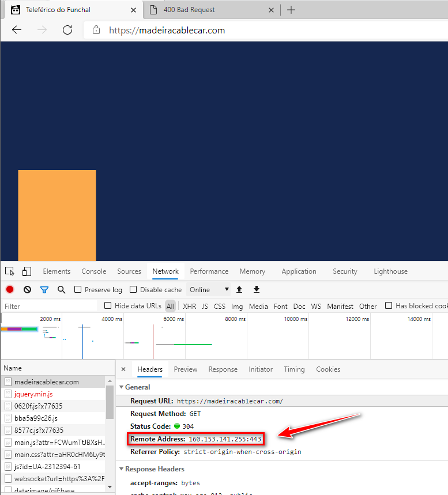Screen dimensions: 448x495
Task: Select the Teleférico do Funchal tab
Action: coord(73,10)
